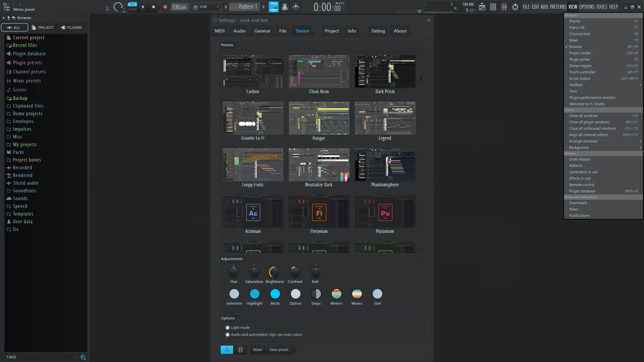Click the add new pattern plus button
Screen dimensions: 644x362
point(263,7)
